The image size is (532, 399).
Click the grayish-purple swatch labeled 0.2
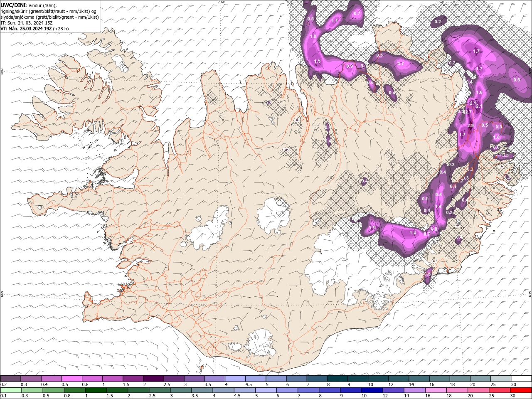[10, 378]
